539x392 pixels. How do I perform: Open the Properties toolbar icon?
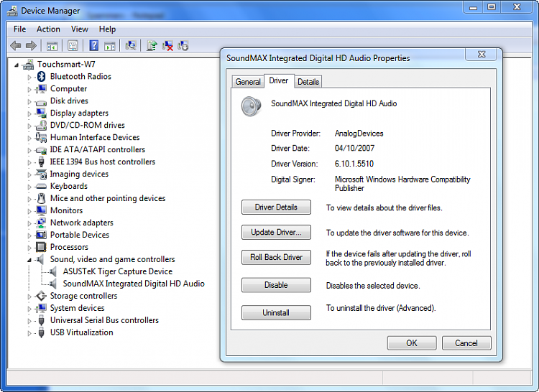tap(73, 46)
